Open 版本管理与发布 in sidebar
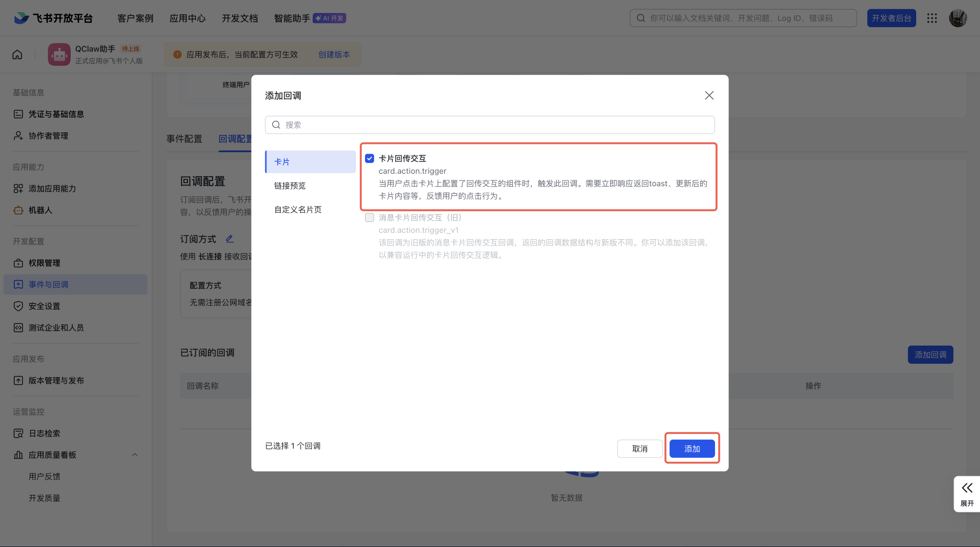 (56, 381)
